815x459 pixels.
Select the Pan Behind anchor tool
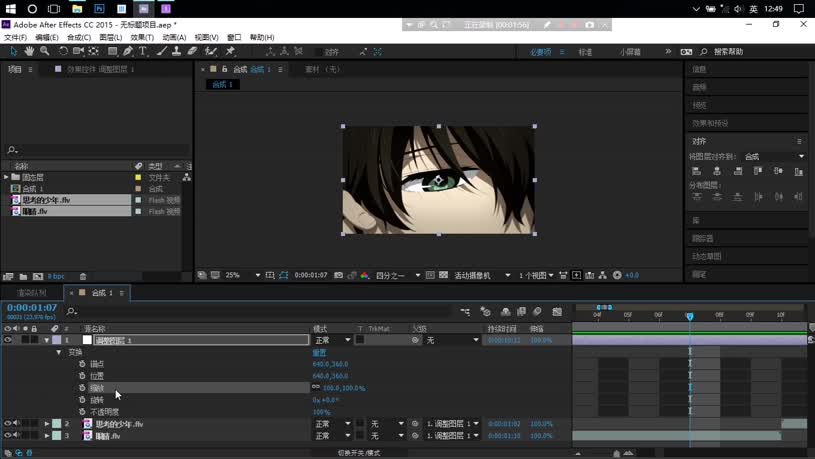94,51
